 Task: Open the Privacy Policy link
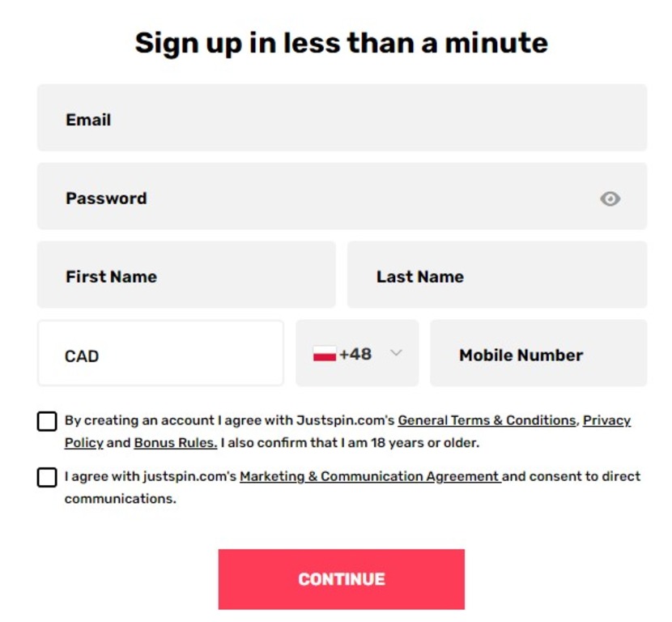(x=606, y=420)
